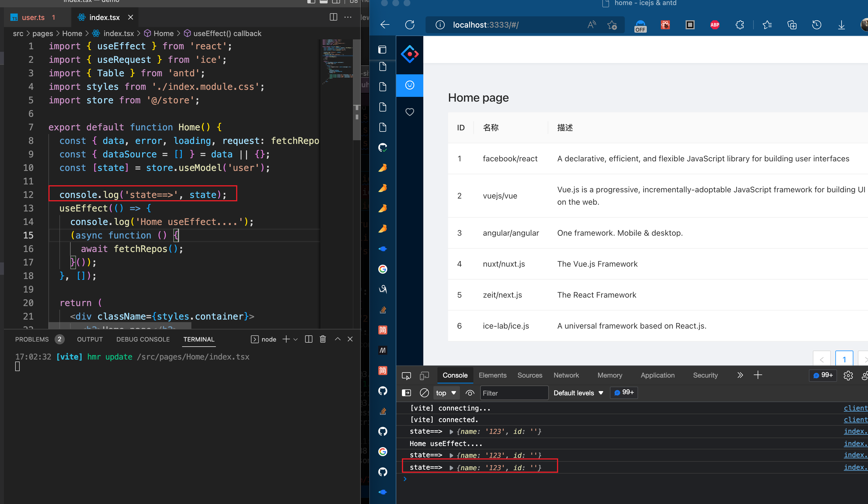The height and width of the screenshot is (504, 868).
Task: Click the heart icon in app sidebar
Action: pyautogui.click(x=410, y=112)
